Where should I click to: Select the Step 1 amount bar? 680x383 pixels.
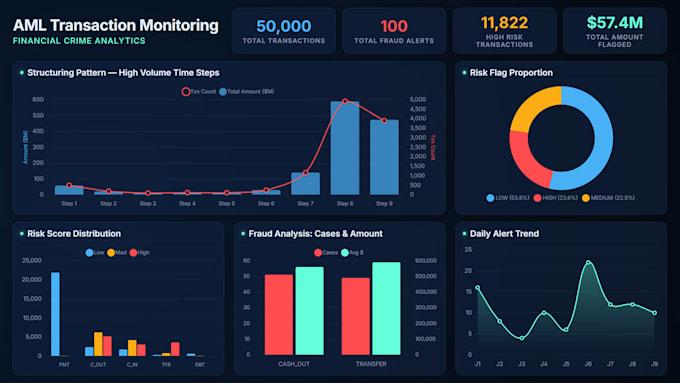69,190
